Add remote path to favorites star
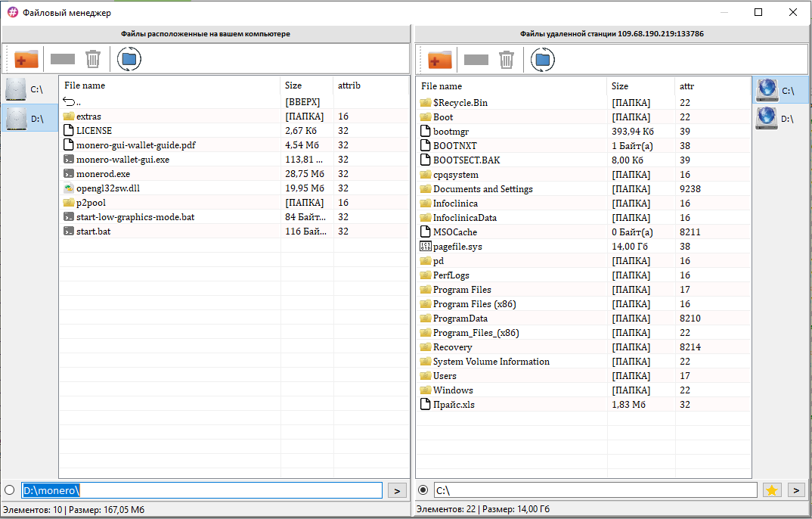 click(x=772, y=490)
